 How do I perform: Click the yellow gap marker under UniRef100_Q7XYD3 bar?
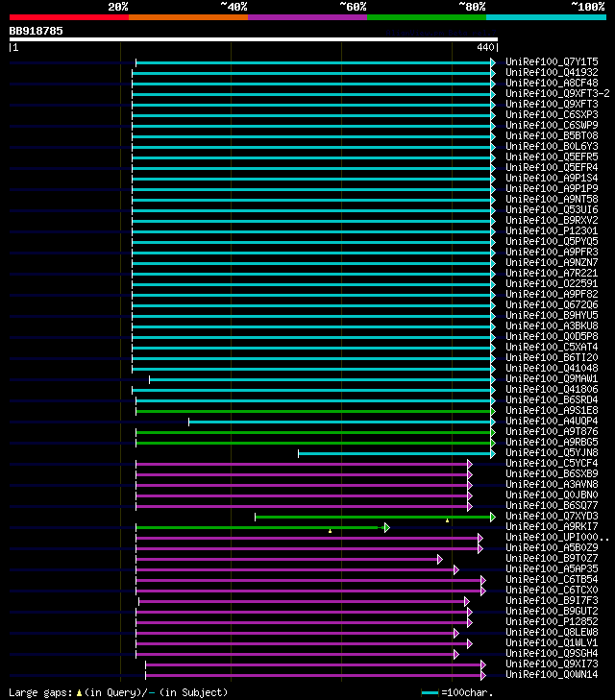click(447, 520)
